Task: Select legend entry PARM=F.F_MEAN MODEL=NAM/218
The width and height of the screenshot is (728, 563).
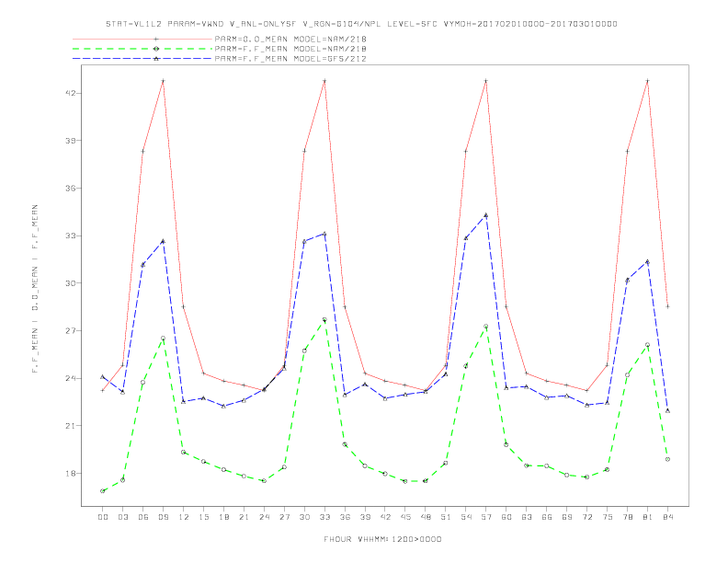Action: click(290, 49)
